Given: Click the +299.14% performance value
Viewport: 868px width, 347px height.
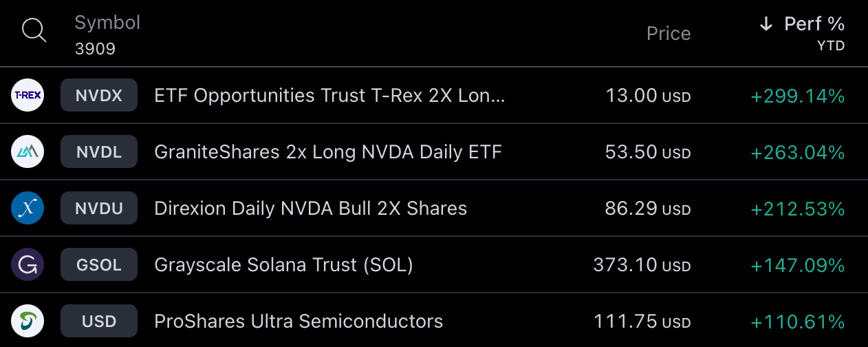Looking at the screenshot, I should point(798,96).
